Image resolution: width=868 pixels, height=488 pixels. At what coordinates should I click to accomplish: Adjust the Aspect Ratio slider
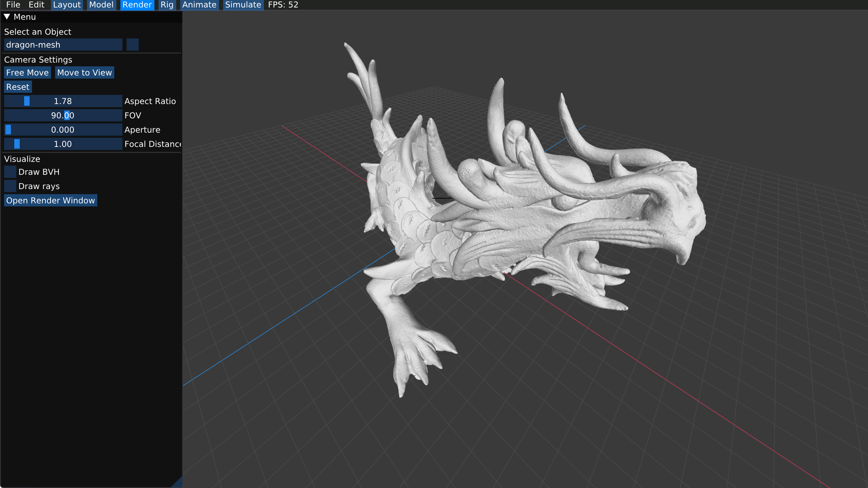point(63,101)
